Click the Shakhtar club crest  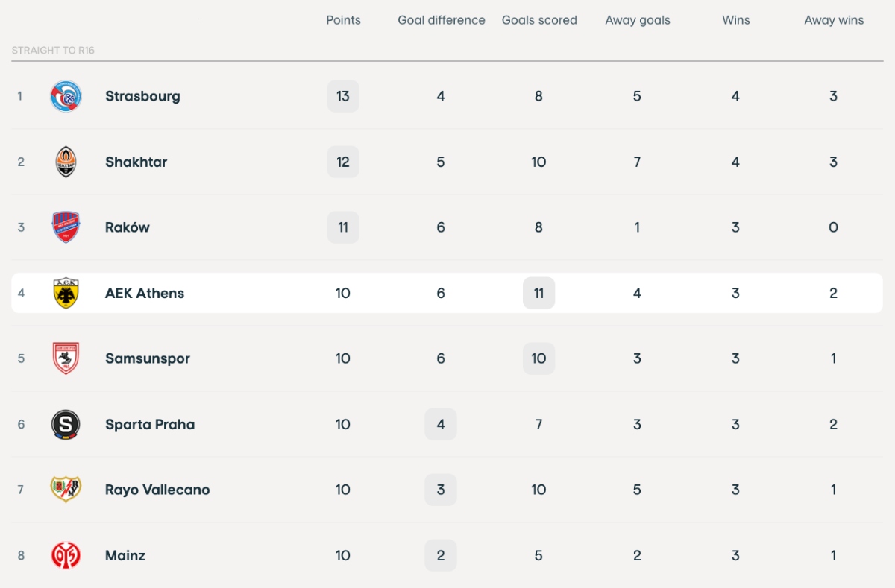[66, 162]
